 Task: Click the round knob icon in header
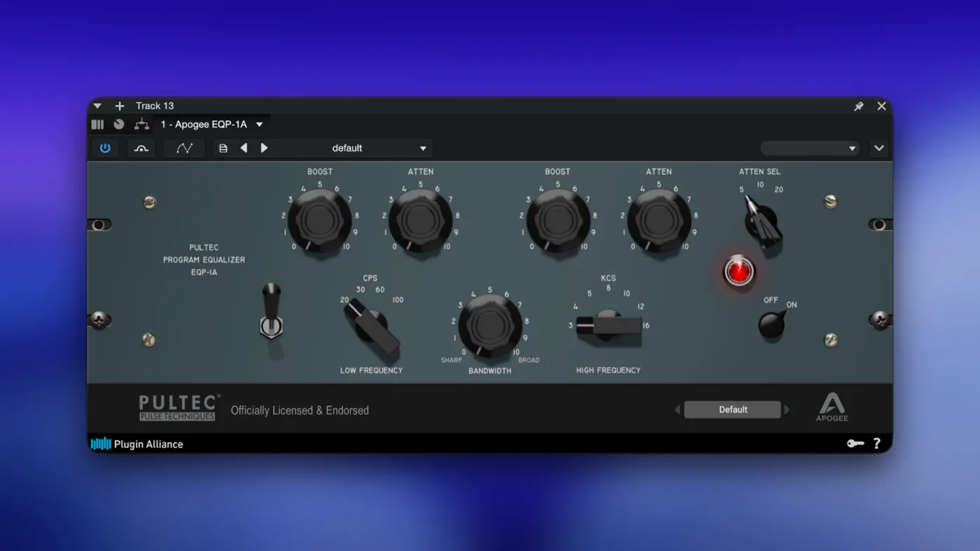119,125
